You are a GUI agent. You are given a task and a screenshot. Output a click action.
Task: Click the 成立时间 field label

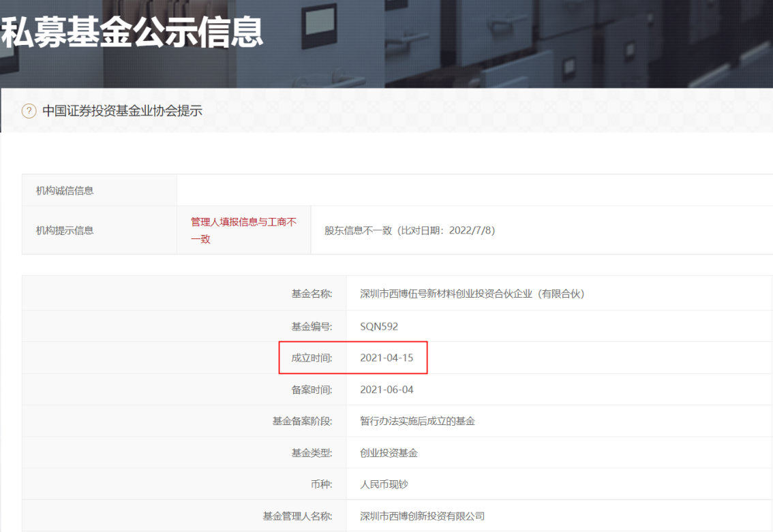[x=314, y=357]
